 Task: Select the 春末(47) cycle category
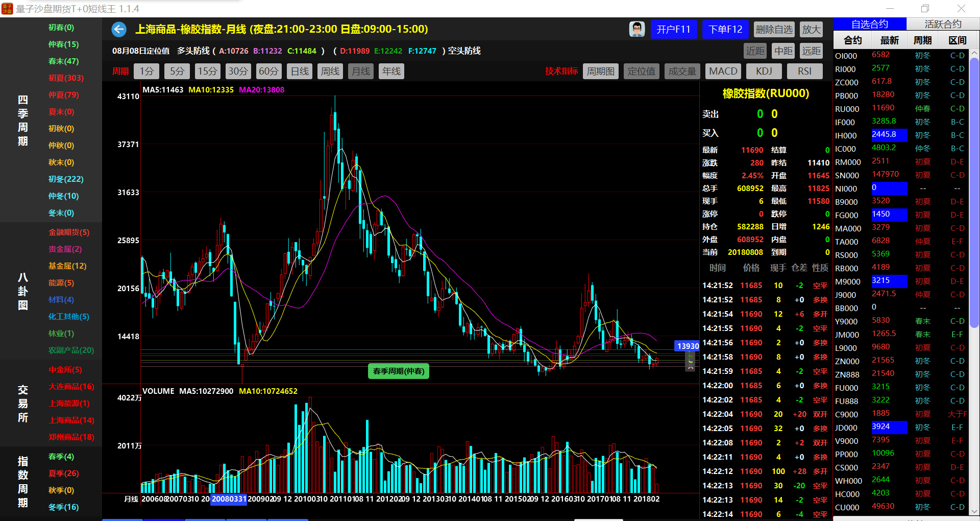tap(64, 61)
